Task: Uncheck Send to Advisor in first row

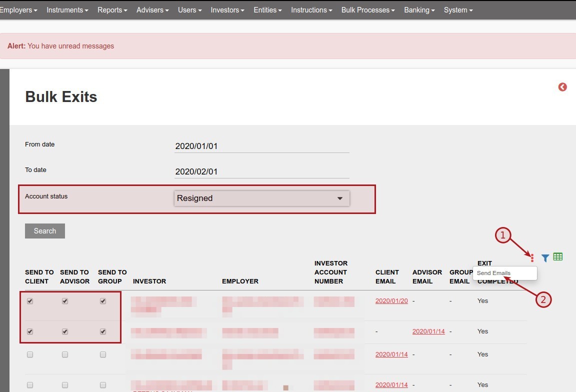Action: [x=65, y=301]
